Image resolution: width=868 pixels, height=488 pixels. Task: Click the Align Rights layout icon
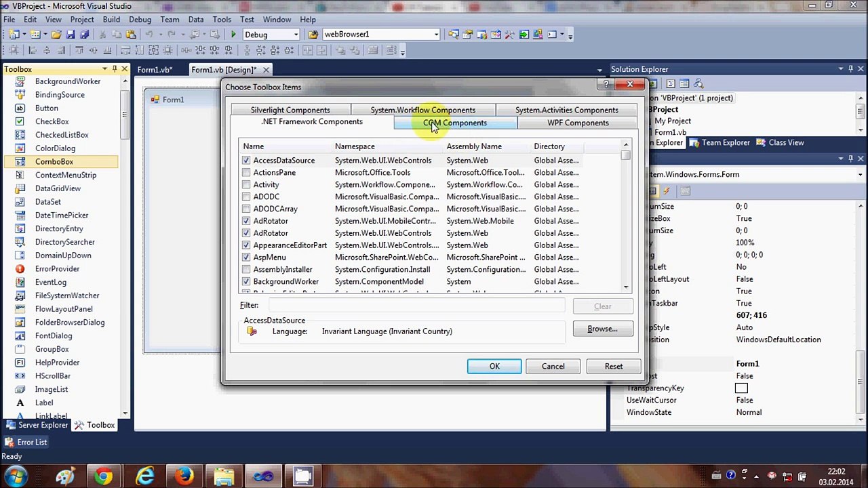[61, 50]
